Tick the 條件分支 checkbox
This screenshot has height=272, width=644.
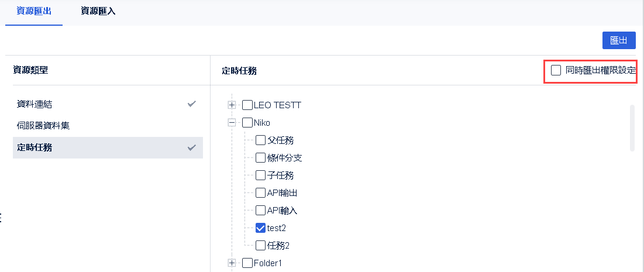pos(261,158)
